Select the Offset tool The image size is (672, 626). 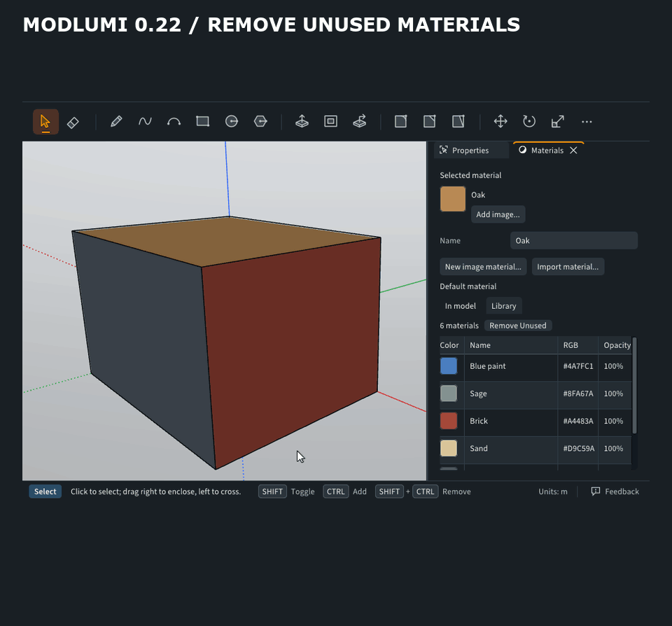[x=330, y=122]
